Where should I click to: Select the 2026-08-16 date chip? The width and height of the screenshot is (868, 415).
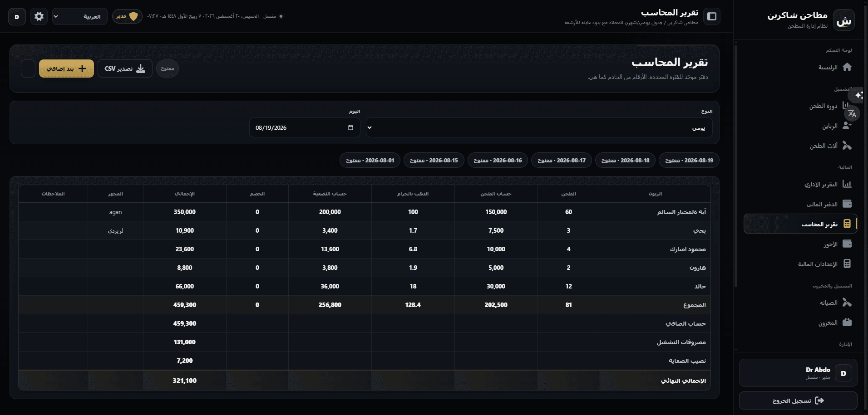(498, 160)
